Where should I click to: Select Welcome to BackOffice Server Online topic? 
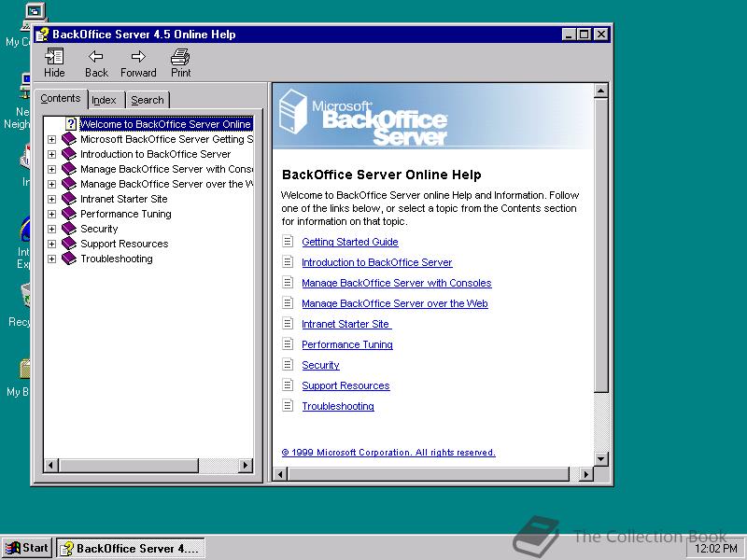(165, 124)
